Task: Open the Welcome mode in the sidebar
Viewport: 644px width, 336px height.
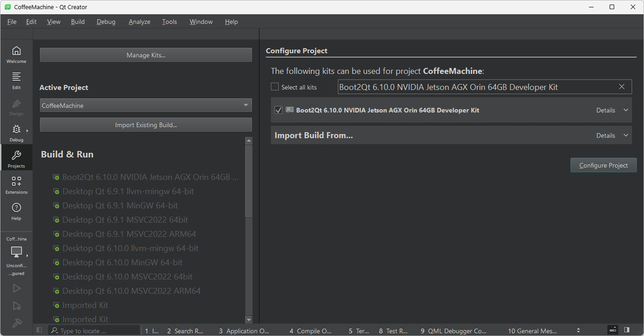Action: click(17, 54)
